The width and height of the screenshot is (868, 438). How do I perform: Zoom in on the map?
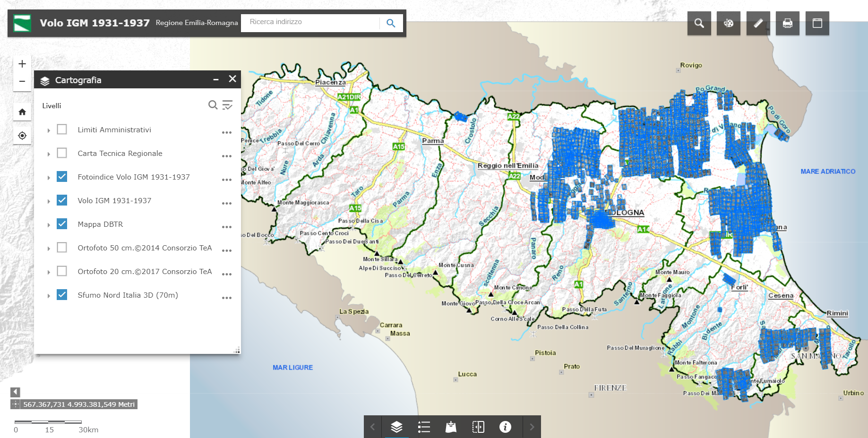pos(22,64)
